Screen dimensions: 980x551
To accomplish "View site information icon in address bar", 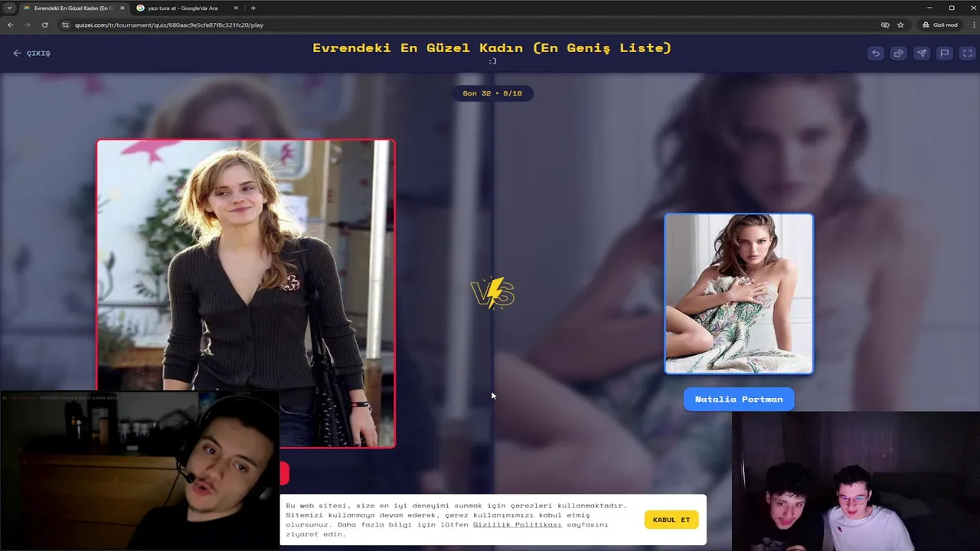I will pos(66,24).
